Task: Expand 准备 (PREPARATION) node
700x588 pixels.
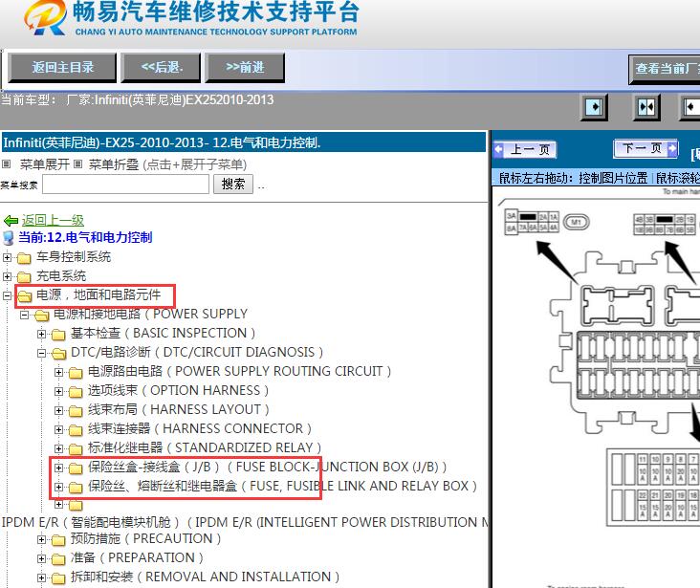Action: pos(41,559)
